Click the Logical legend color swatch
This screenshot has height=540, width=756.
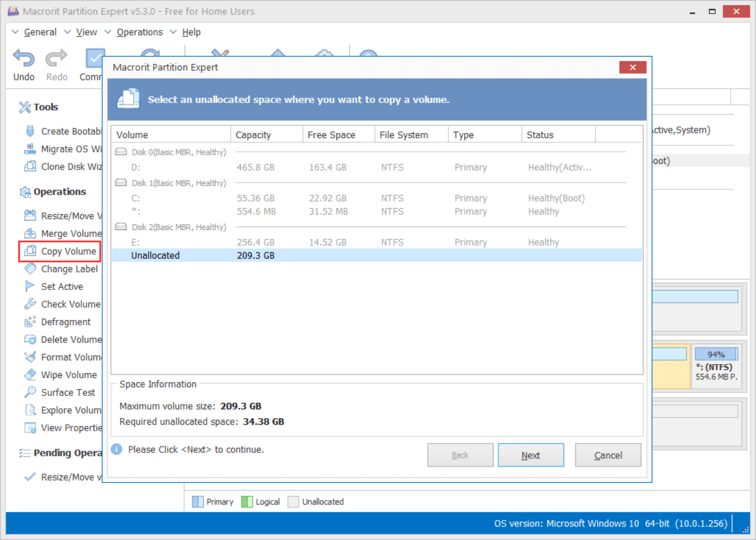click(247, 502)
